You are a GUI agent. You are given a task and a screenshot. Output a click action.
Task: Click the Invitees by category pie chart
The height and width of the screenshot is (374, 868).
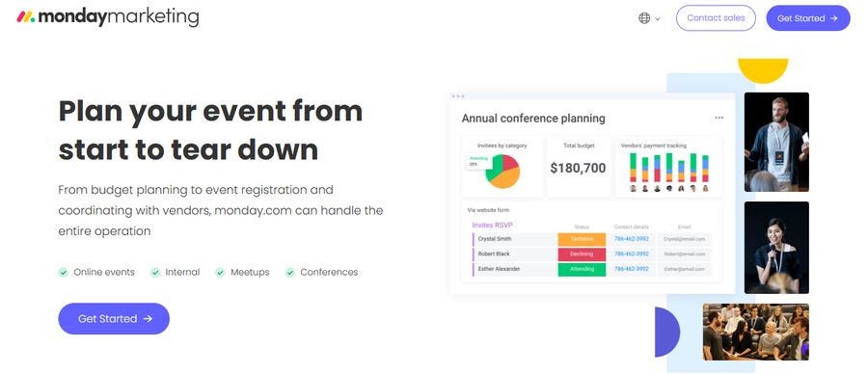click(502, 171)
